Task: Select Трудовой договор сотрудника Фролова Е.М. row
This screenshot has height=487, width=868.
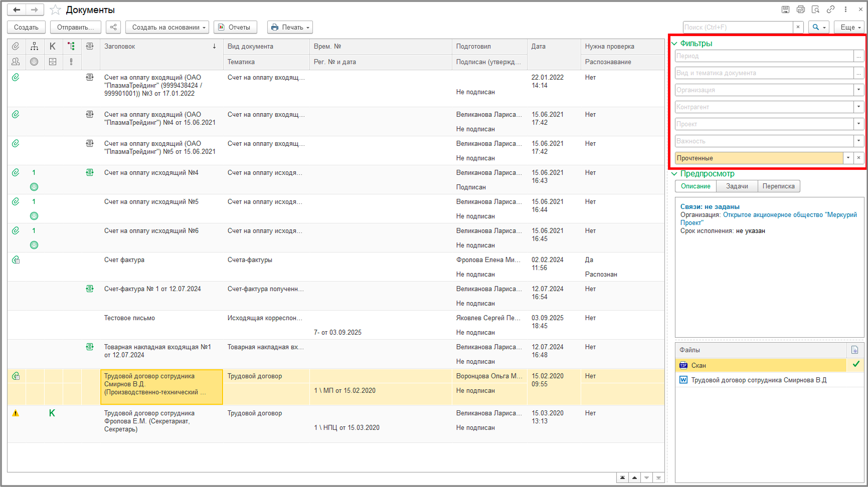Action: [x=336, y=424]
